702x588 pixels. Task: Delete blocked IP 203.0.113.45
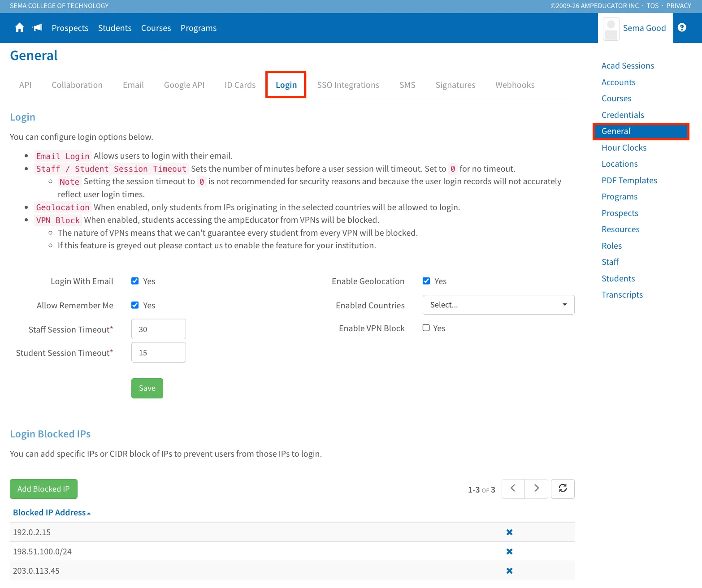[509, 571]
